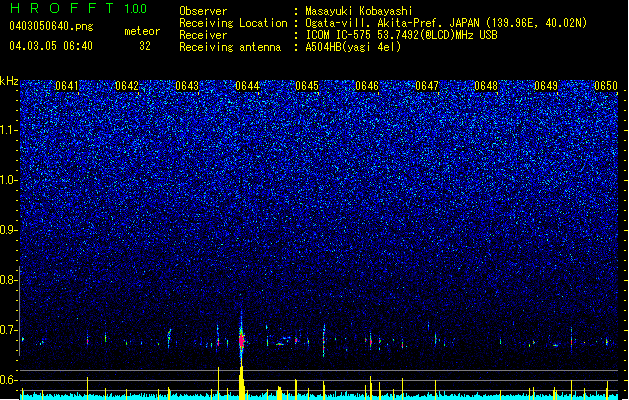Click the 1.1 kHz axis label
This screenshot has width=629, height=400.
(x=9, y=130)
